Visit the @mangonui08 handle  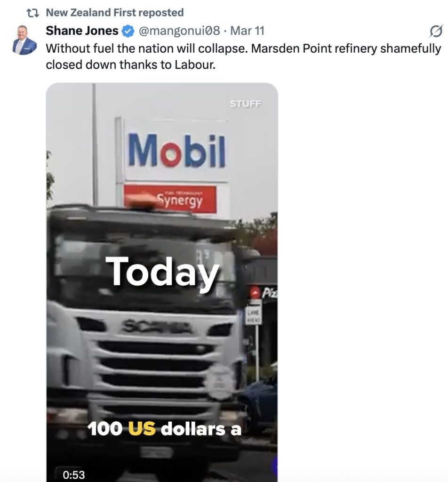point(179,31)
